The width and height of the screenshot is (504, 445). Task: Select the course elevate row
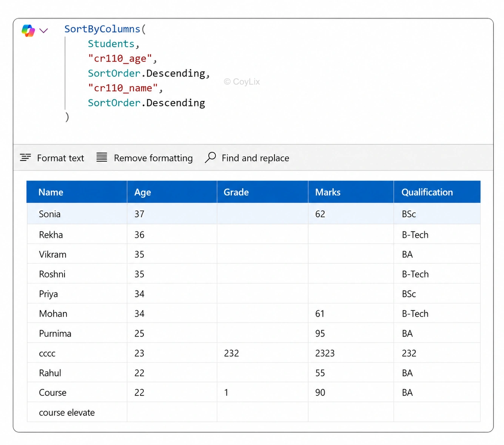pos(254,412)
